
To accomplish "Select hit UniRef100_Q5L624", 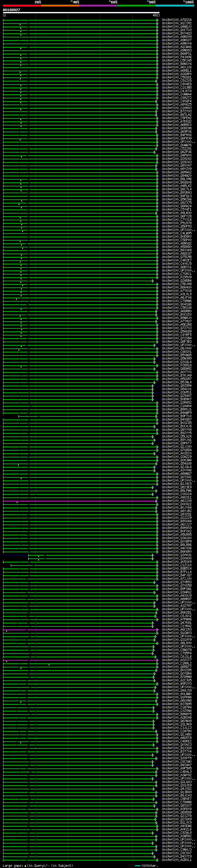I will 177,436.
